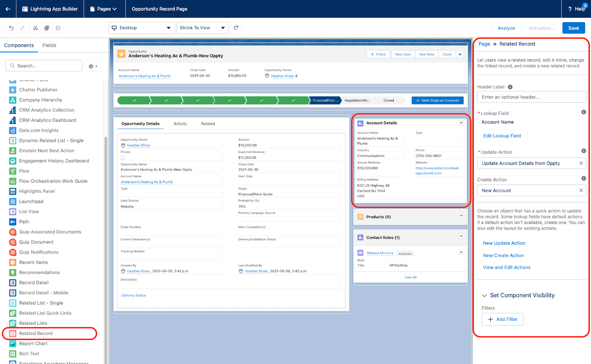The height and width of the screenshot is (364, 591).
Task: Open the Help menu
Action: point(575,9)
